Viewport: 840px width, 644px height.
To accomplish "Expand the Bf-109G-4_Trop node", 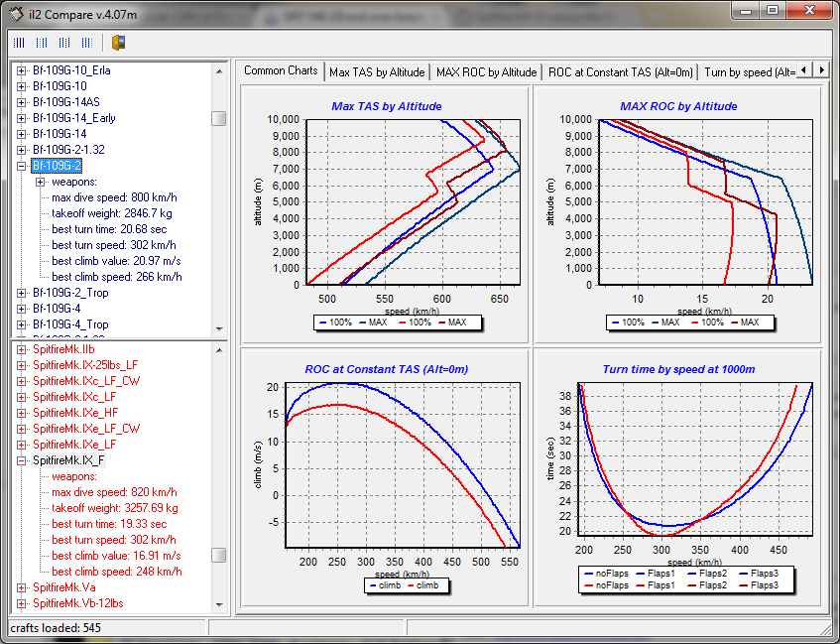I will (21, 324).
